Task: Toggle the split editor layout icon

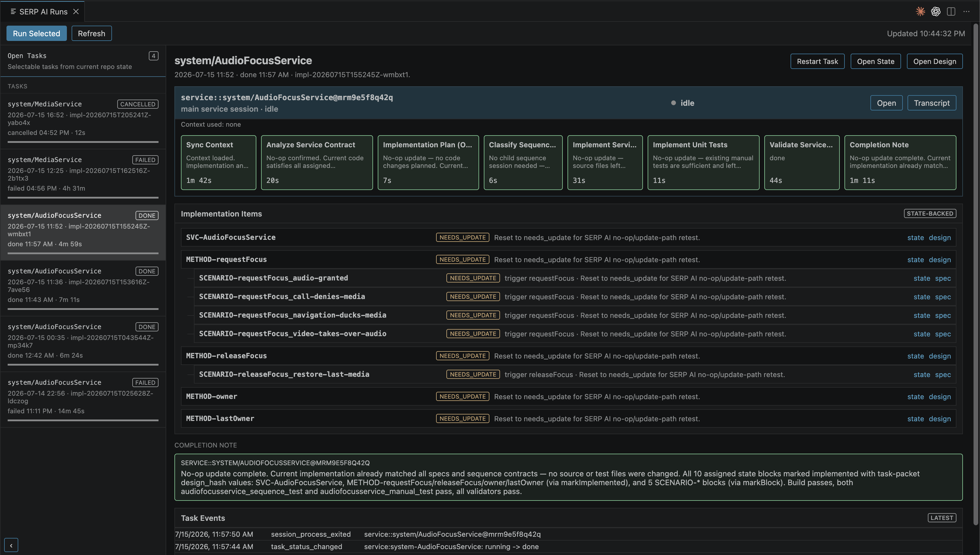Action: tap(951, 11)
